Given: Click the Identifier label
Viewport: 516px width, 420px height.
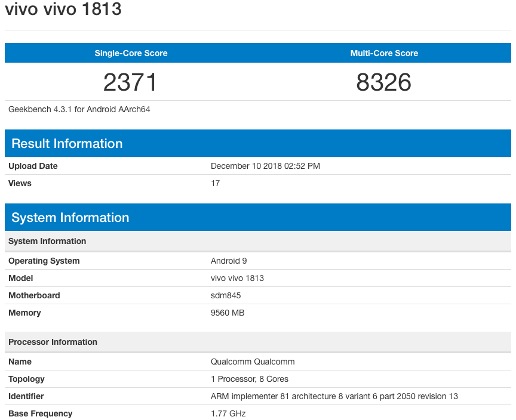Looking at the screenshot, I should click(x=26, y=396).
